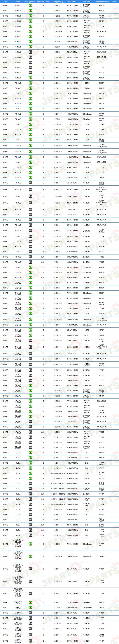This screenshot has height=644, width=119.
Task: Click petrol icon in C-MAX 86kW / 117KM row
Action: pos(30,5)
